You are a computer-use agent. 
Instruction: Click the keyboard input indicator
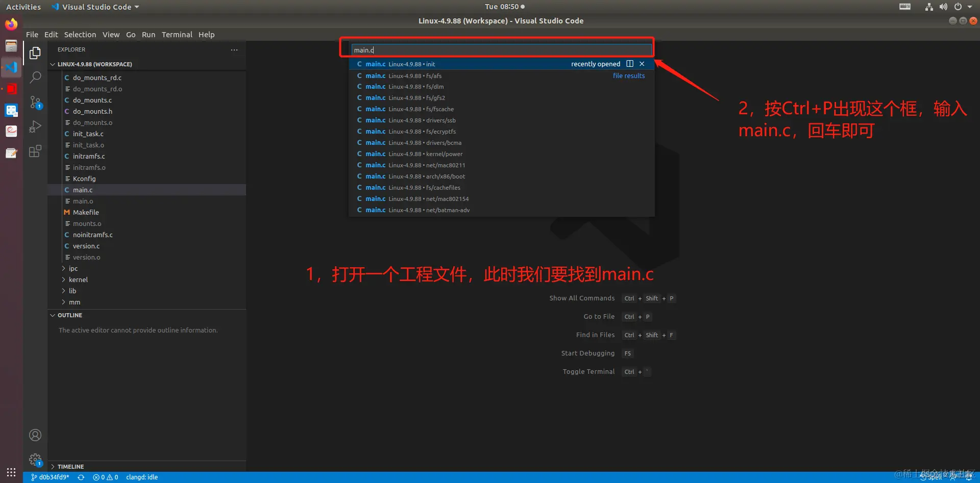[905, 7]
